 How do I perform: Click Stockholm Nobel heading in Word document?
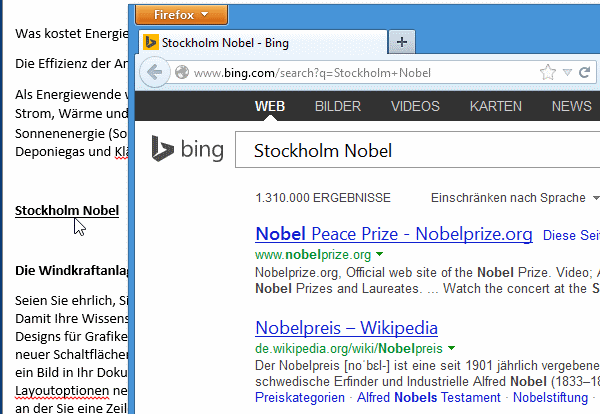pos(67,210)
